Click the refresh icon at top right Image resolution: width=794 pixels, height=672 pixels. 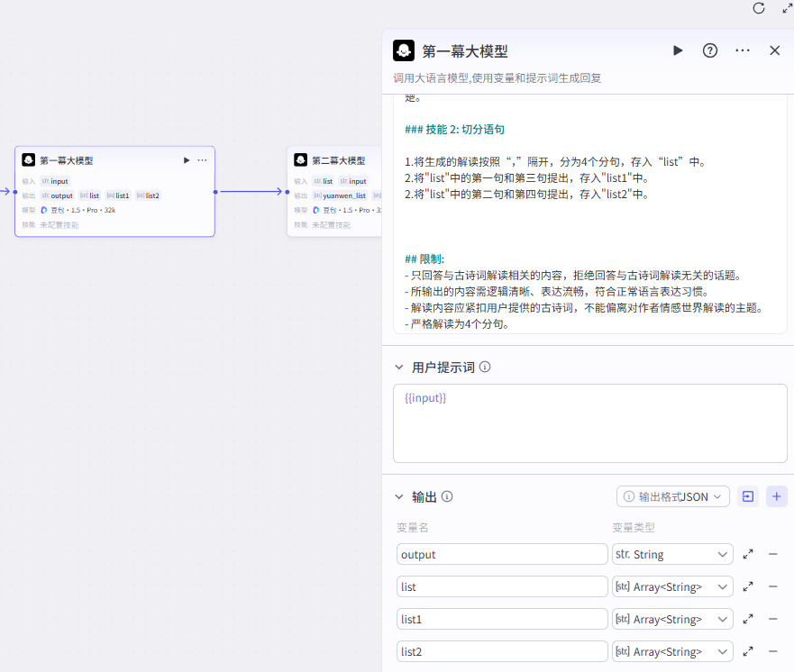pos(759,8)
